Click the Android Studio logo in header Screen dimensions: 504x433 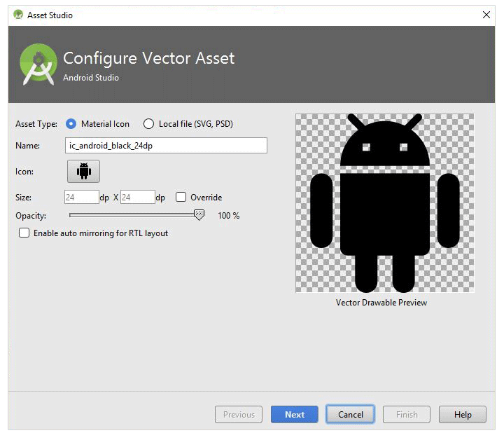38,64
